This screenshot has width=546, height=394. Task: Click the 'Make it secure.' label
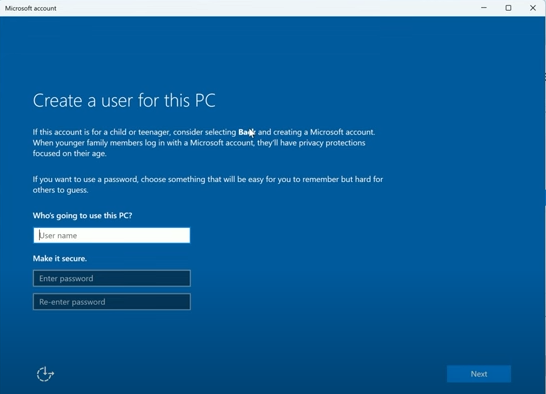(60, 258)
